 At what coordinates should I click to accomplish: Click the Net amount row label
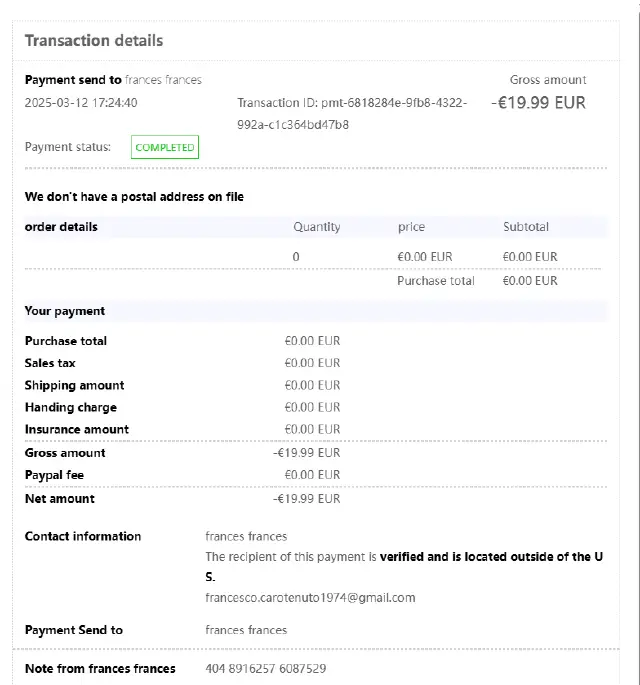pyautogui.click(x=60, y=499)
